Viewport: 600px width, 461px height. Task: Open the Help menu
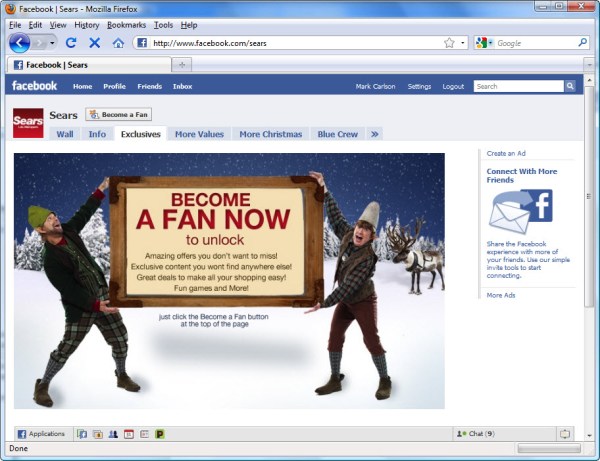pos(189,25)
